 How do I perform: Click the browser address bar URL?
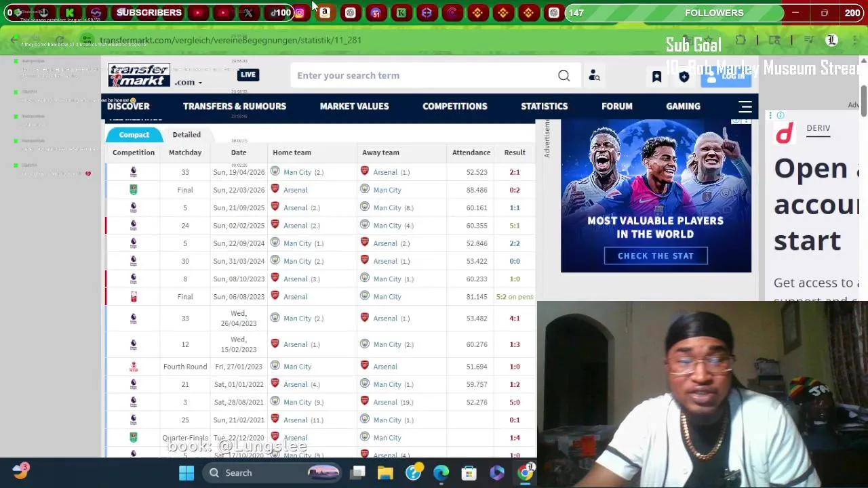(x=231, y=40)
